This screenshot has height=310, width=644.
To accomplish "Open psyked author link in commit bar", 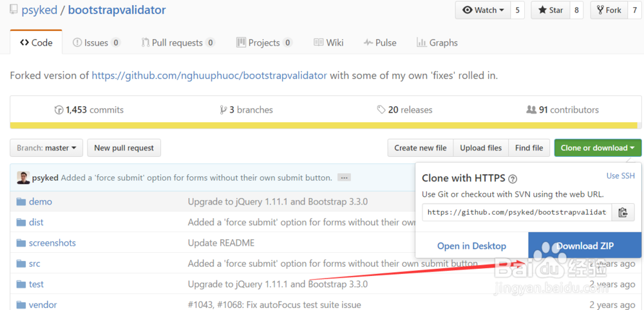I will point(45,178).
